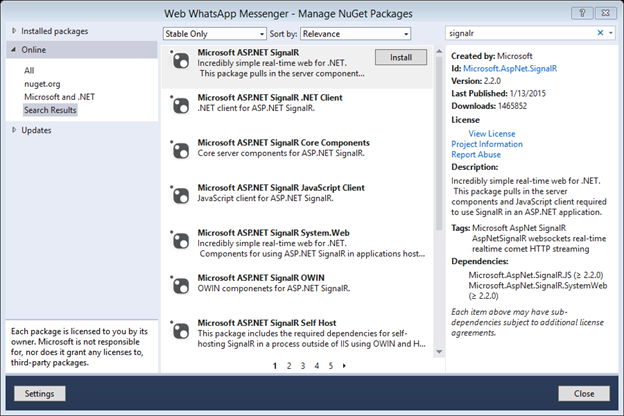Select Microsoft ASP.NET SignalR .NET Client title

[x=270, y=98]
